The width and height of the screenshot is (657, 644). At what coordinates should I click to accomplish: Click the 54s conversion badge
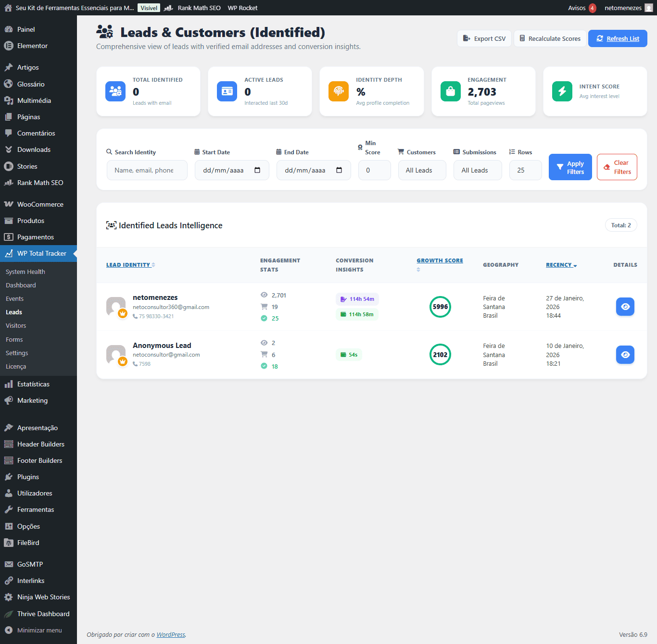(349, 355)
